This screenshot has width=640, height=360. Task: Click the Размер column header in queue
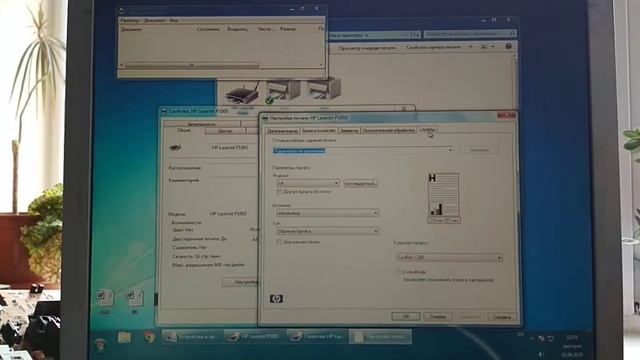288,29
